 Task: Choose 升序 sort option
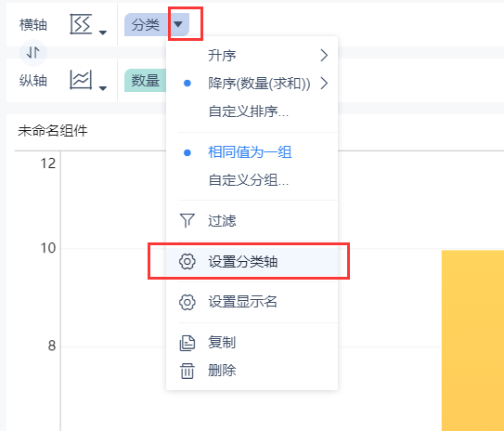coord(252,56)
